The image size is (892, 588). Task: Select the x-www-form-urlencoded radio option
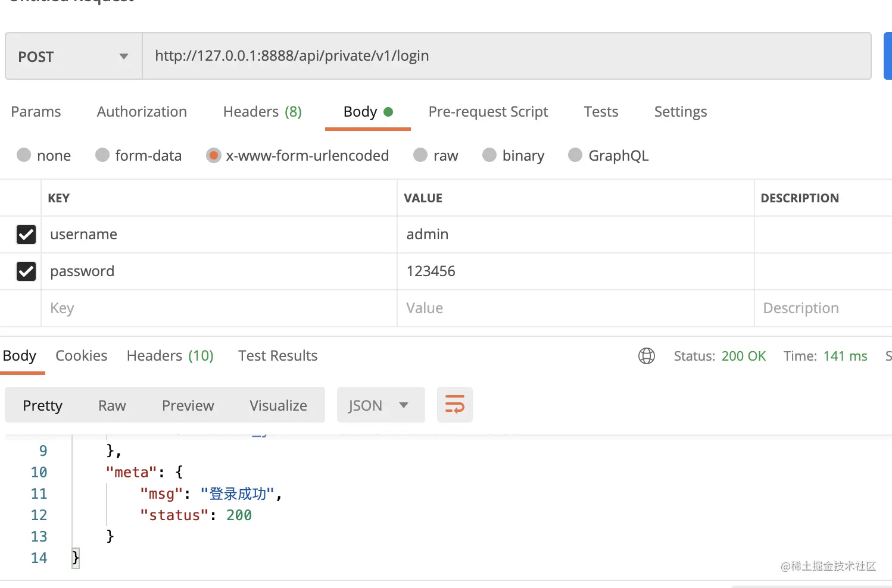(x=213, y=155)
